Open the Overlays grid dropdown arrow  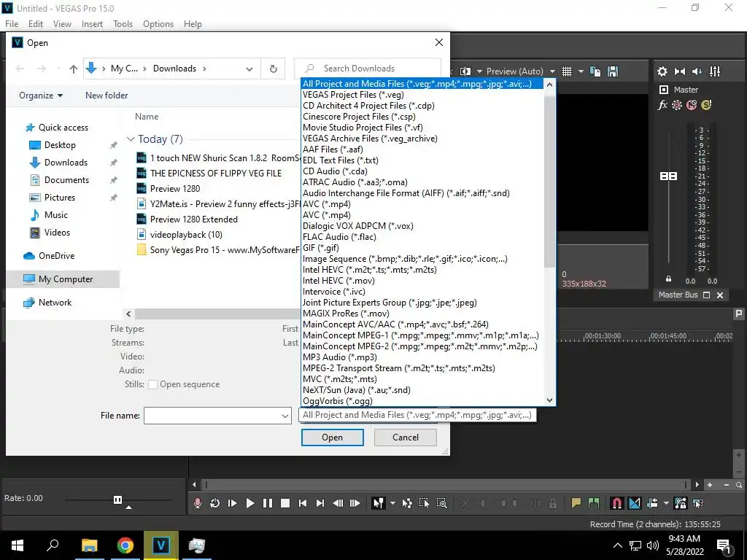(581, 71)
